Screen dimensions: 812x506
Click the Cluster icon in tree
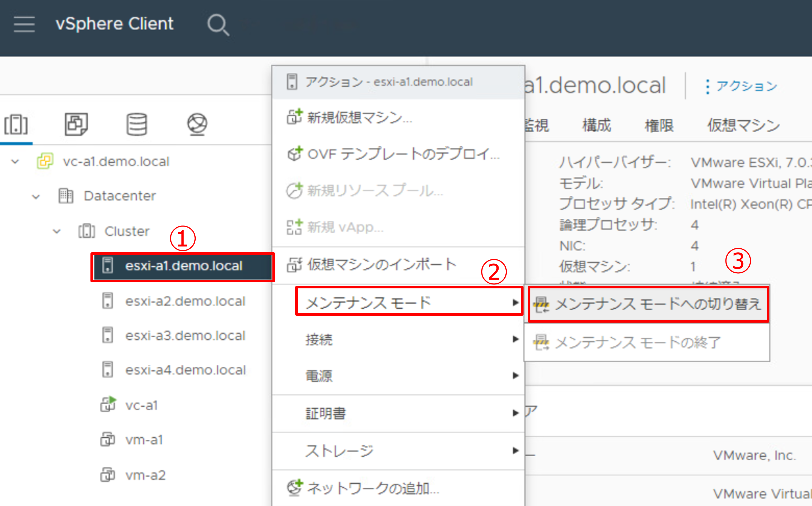87,231
